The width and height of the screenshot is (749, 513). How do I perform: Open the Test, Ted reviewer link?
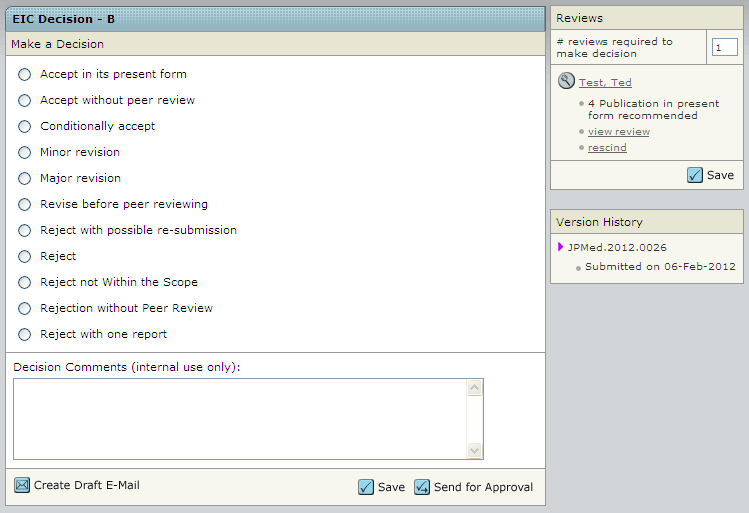605,83
